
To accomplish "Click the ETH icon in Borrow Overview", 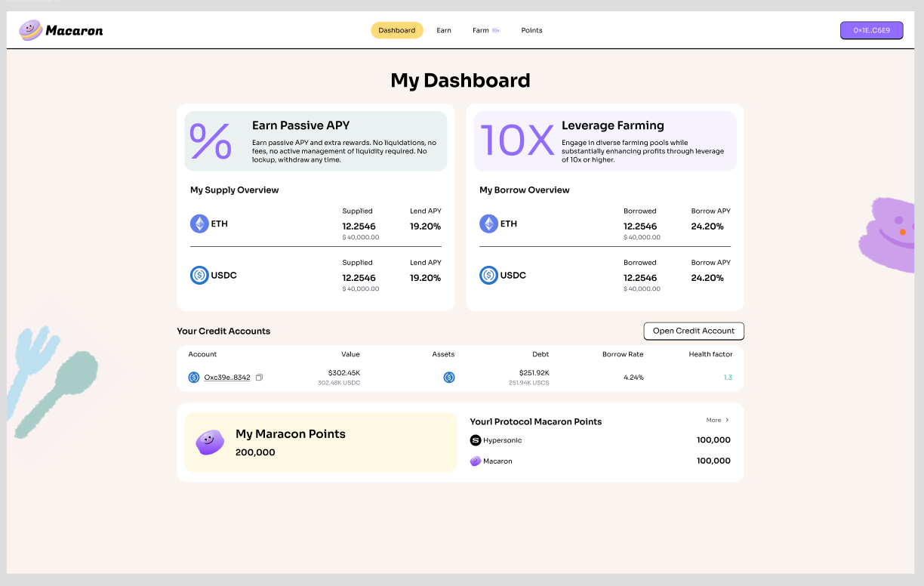I will pyautogui.click(x=488, y=224).
